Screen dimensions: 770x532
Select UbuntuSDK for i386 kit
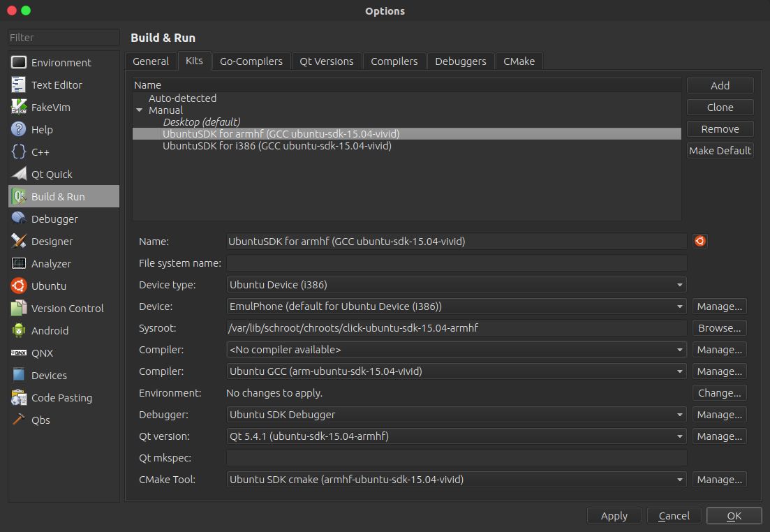(x=277, y=146)
